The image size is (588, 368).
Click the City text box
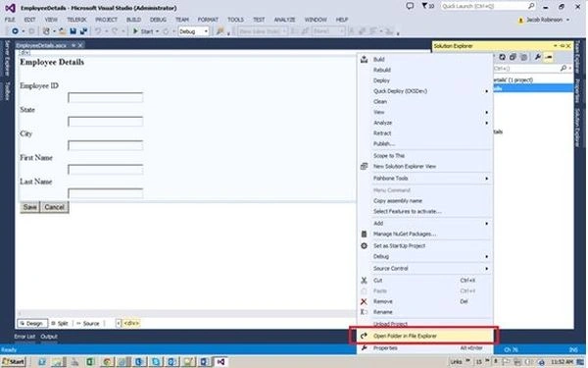[106, 145]
